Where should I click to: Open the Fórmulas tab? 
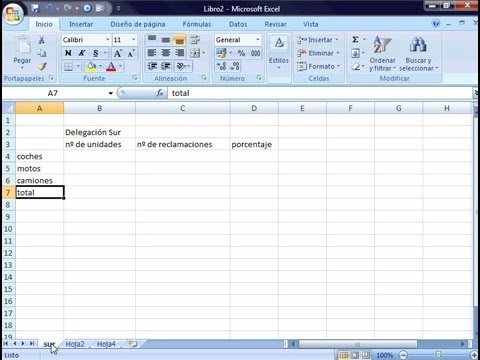click(x=197, y=24)
